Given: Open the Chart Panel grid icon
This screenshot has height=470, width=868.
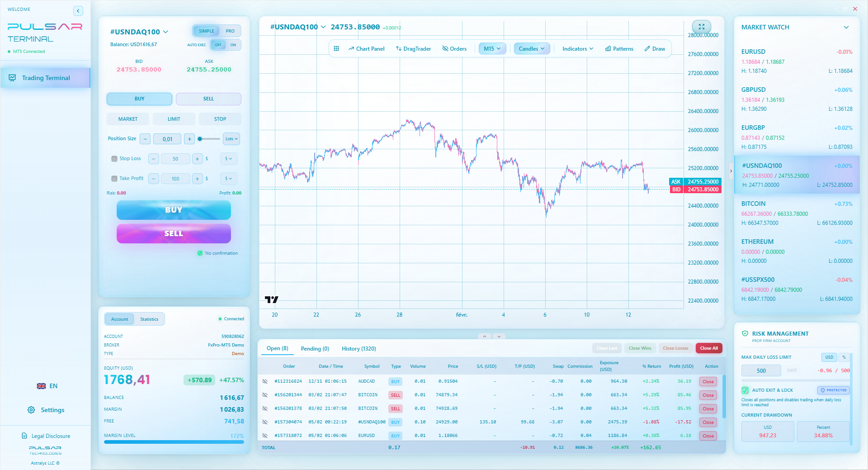Looking at the screenshot, I should tap(336, 48).
